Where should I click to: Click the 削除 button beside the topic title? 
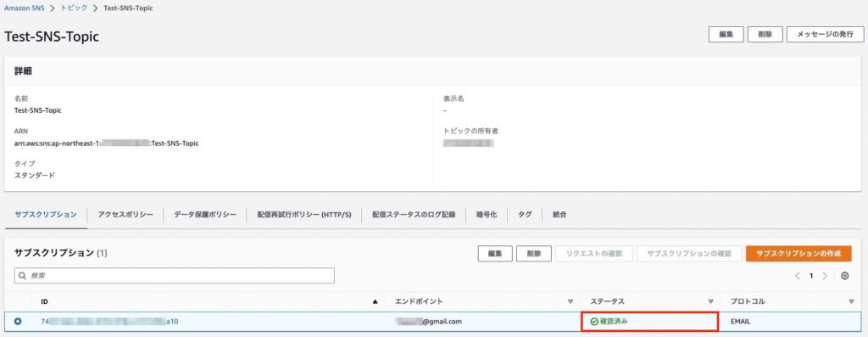(x=765, y=34)
